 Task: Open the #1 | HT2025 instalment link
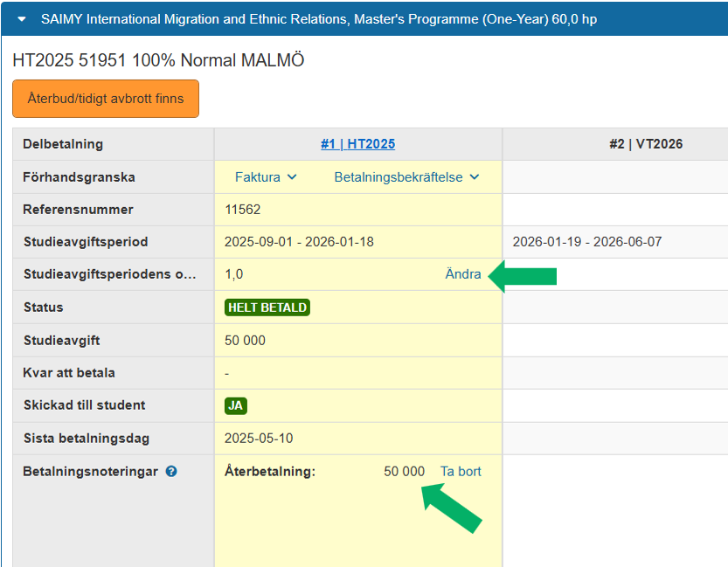point(358,144)
